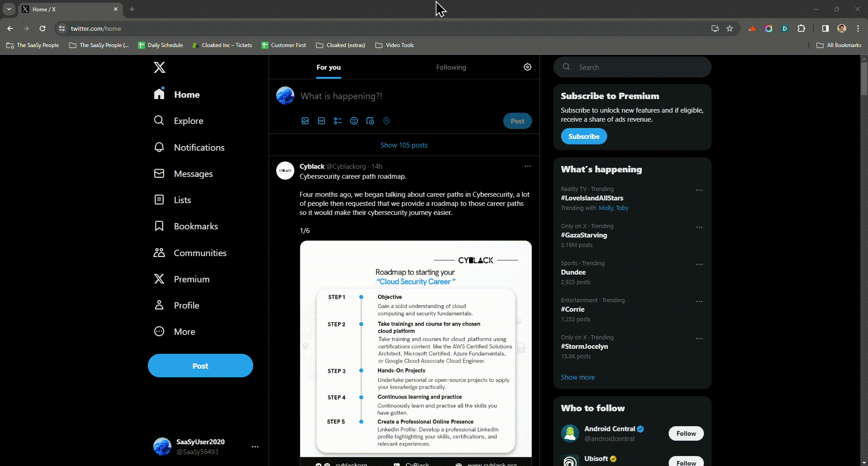Click Show more under What's happening
This screenshot has width=868, height=466.
tap(578, 377)
